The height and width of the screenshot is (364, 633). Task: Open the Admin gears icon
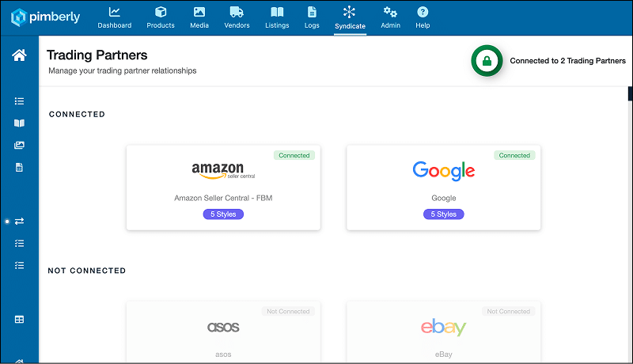pos(390,12)
